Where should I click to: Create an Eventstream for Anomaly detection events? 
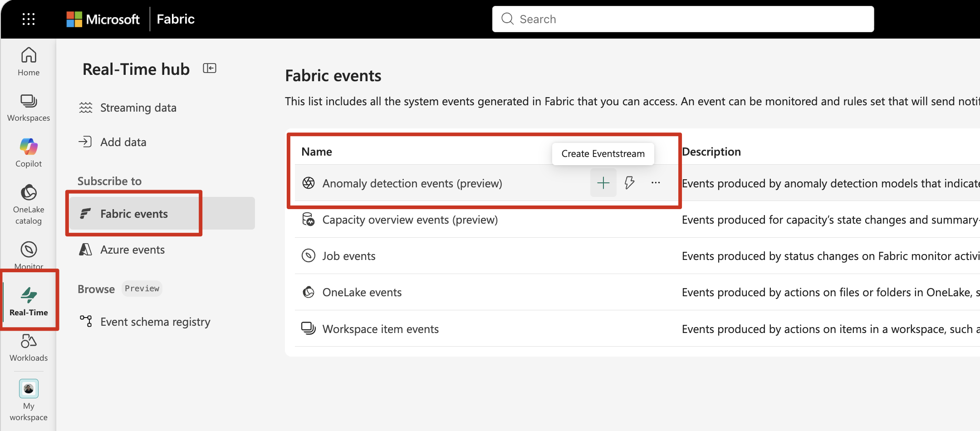pos(603,183)
